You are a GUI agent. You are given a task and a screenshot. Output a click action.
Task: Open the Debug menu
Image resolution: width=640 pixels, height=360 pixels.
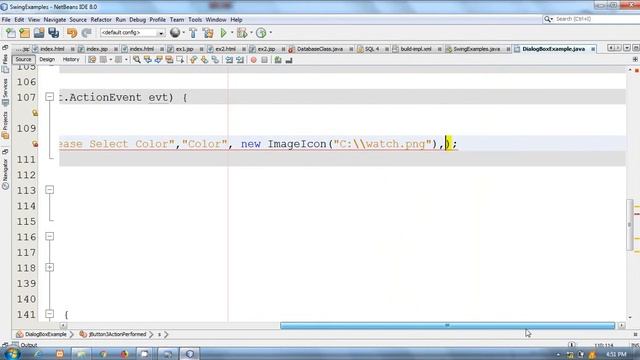pyautogui.click(x=138, y=20)
